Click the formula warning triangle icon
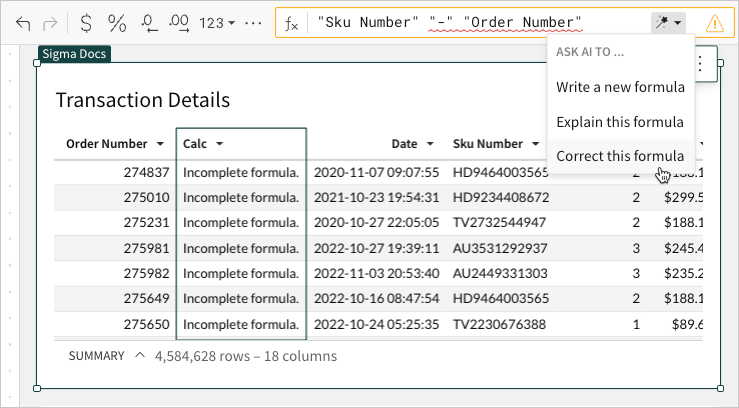 coord(714,23)
